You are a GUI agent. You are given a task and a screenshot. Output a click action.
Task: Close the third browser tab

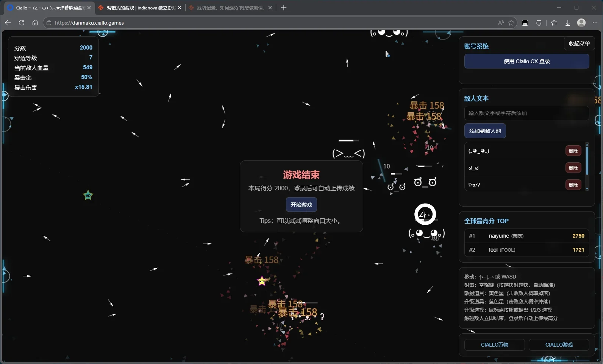point(270,8)
